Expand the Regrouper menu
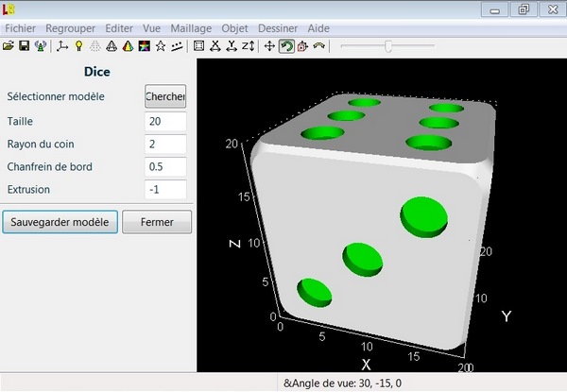567x392 pixels. click(x=74, y=28)
